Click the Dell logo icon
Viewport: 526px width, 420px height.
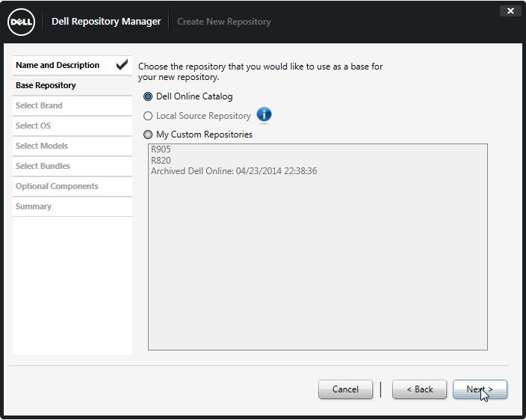(x=21, y=22)
